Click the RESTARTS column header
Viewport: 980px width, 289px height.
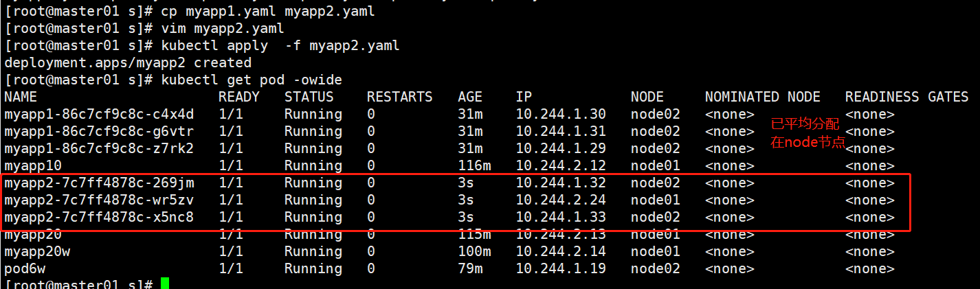click(x=400, y=97)
